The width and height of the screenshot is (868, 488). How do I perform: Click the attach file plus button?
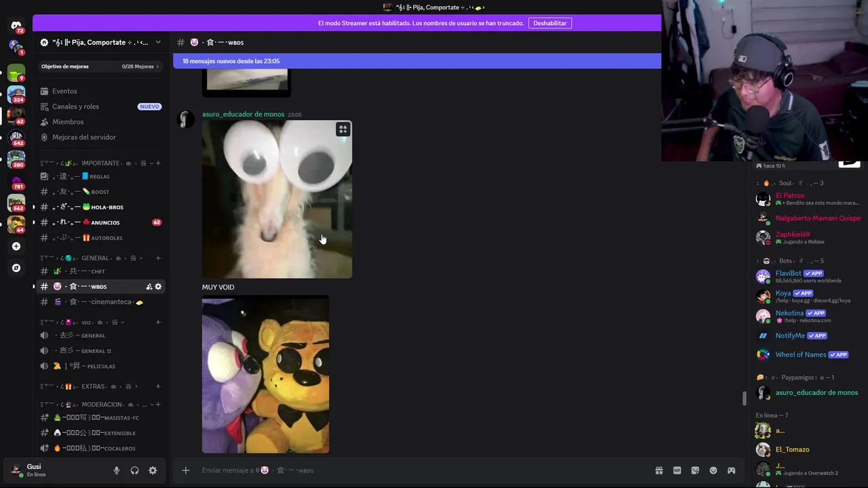click(186, 470)
